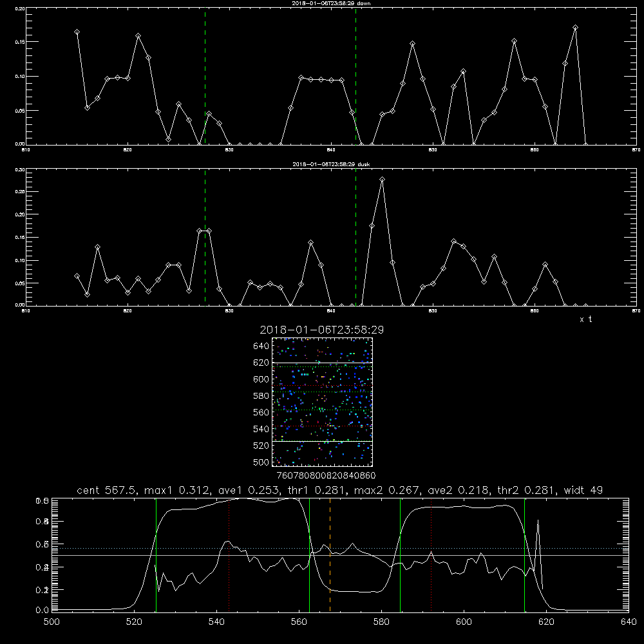644x644 pixels.
Task: Click the blue dotted horizontal threshold line
Action: click(x=340, y=548)
